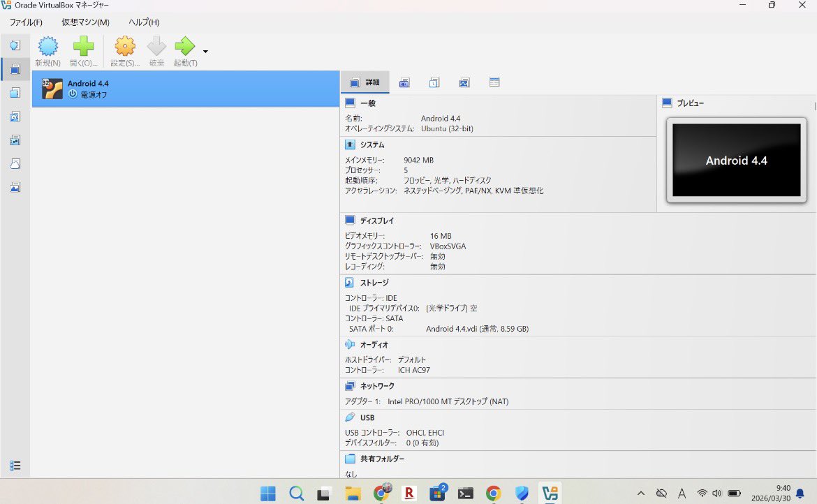Image resolution: width=817 pixels, height=504 pixels.
Task: Open the Network manager sidebar icon
Action: click(x=15, y=140)
